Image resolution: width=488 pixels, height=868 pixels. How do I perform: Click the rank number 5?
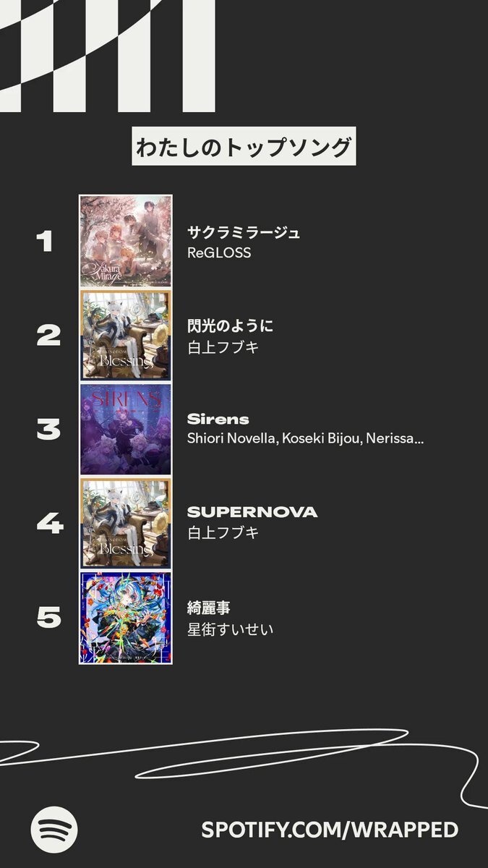pyautogui.click(x=48, y=618)
